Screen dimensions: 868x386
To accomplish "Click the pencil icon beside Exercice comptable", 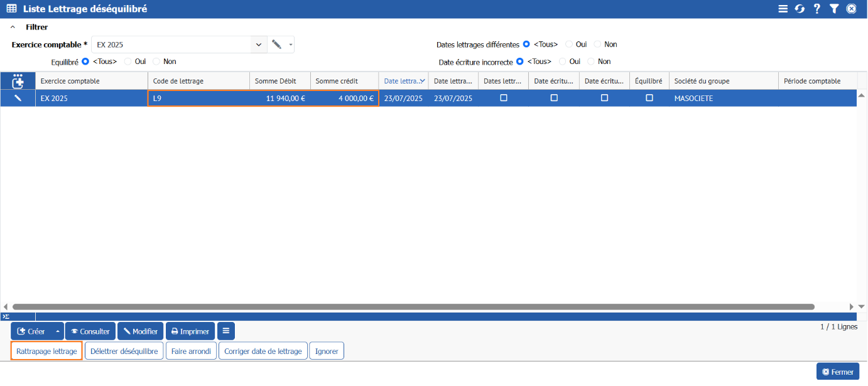I will coord(276,45).
